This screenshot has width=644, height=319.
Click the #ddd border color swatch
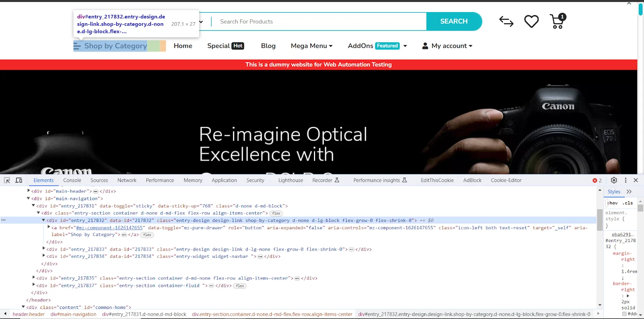pyautogui.click(x=624, y=314)
